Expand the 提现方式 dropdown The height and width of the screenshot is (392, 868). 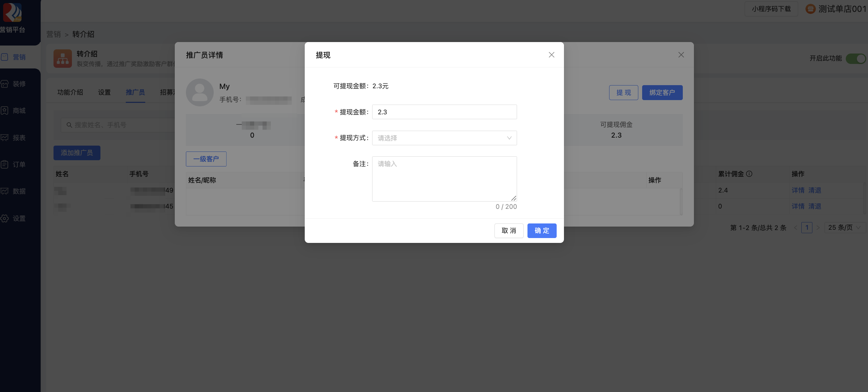(444, 138)
